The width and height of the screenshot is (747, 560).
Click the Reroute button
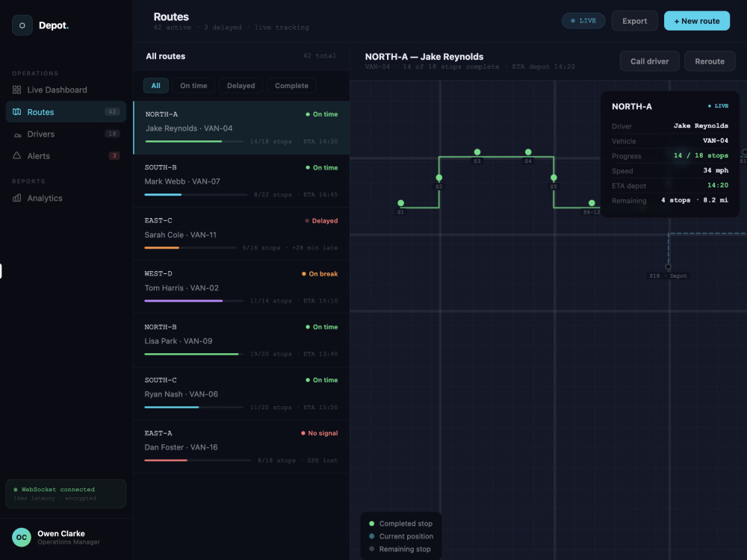(x=710, y=61)
